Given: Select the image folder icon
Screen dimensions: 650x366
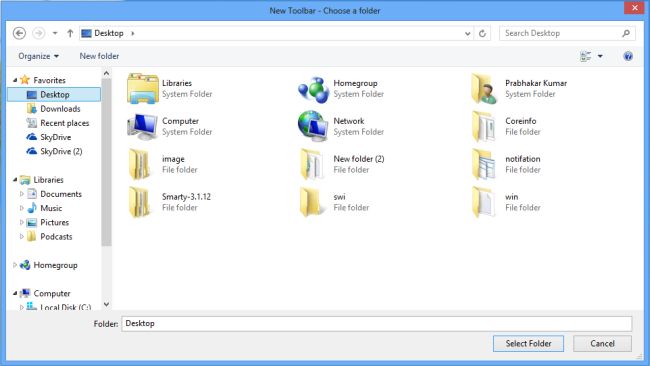Looking at the screenshot, I should coord(140,164).
